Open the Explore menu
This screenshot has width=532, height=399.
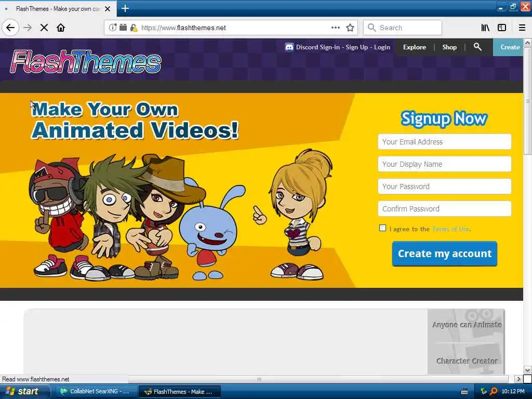[414, 47]
